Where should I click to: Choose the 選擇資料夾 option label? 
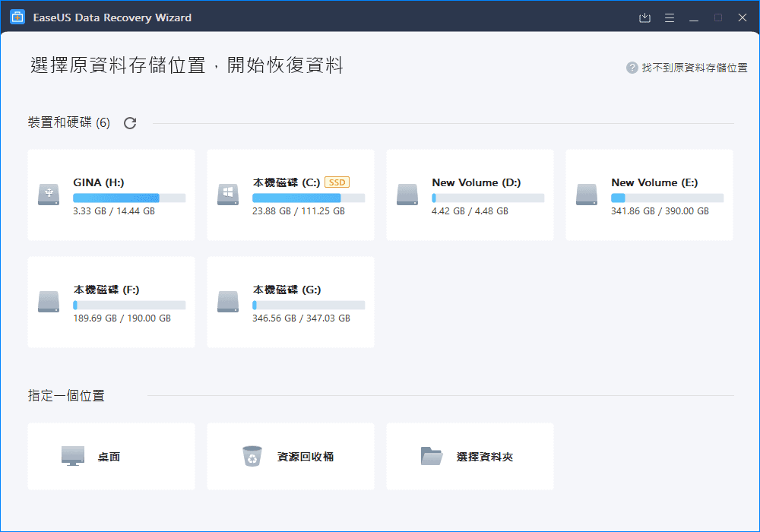[485, 457]
